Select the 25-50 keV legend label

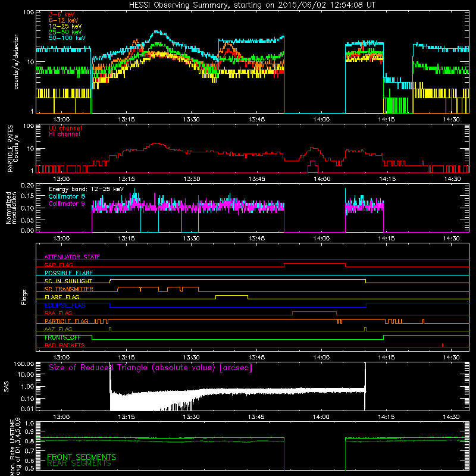65,32
